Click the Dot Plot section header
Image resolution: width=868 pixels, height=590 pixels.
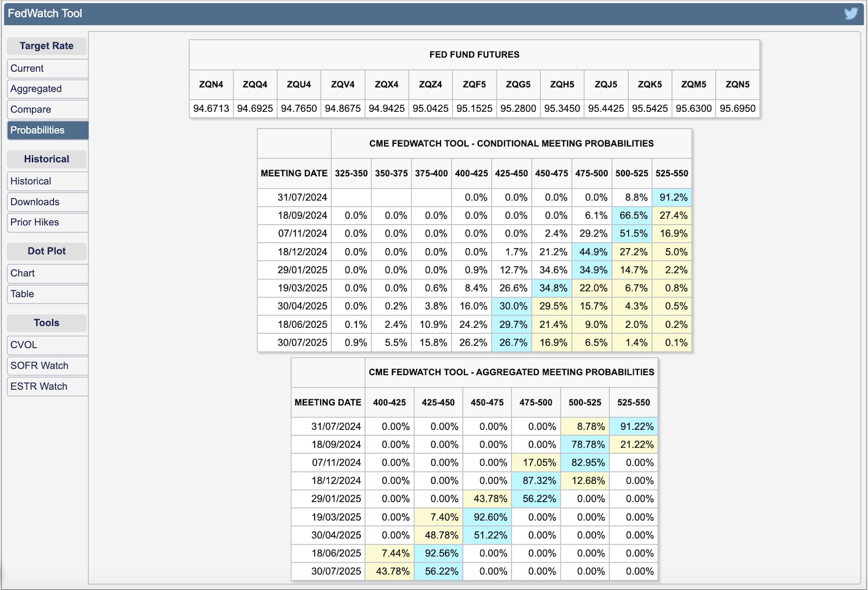[x=47, y=251]
